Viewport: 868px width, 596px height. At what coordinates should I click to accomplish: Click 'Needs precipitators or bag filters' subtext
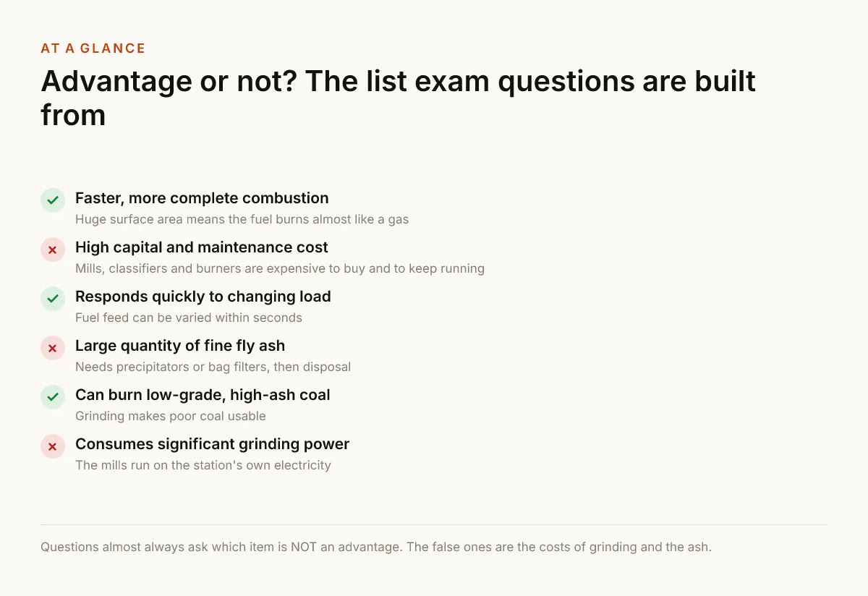[x=213, y=367]
